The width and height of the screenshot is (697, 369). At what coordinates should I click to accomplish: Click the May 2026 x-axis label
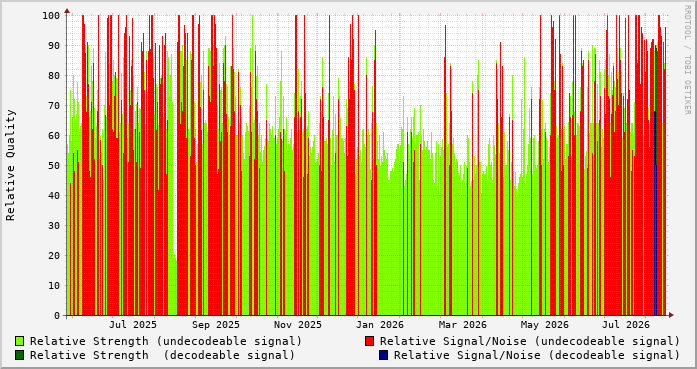545,325
